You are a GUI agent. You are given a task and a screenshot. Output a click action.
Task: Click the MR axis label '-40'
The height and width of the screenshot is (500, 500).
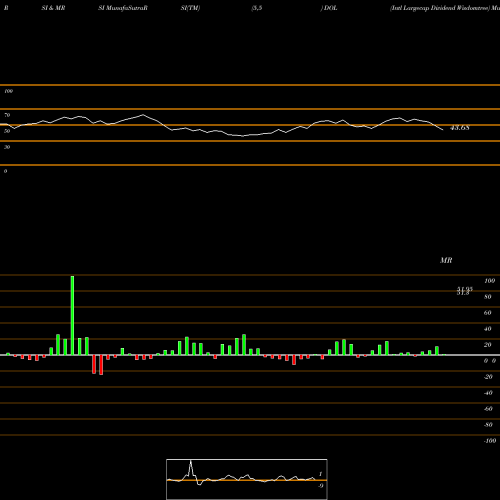click(488, 393)
